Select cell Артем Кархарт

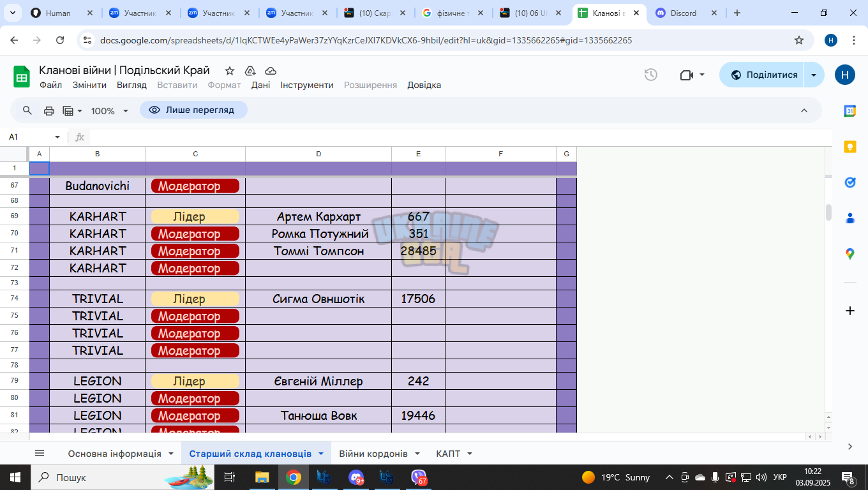[318, 216]
